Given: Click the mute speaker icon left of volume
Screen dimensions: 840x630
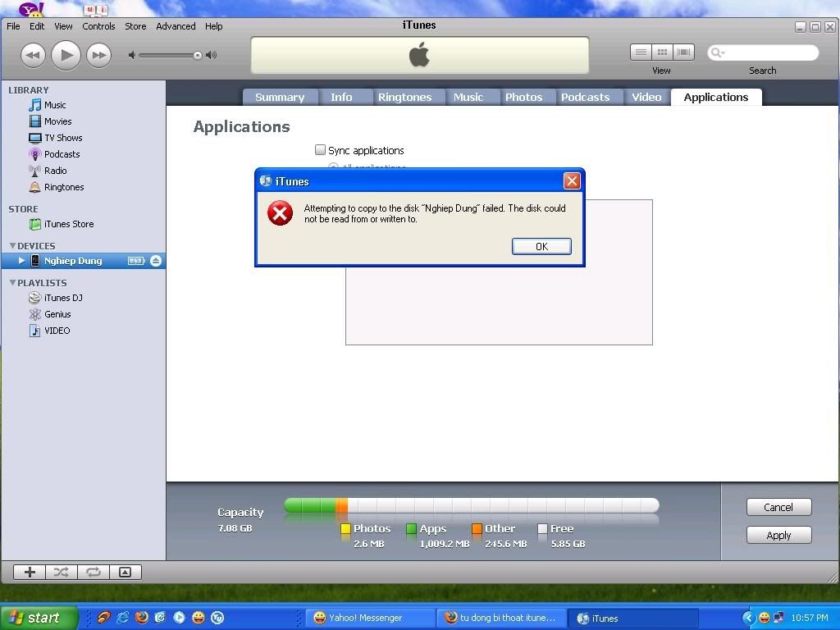Looking at the screenshot, I should pos(132,55).
